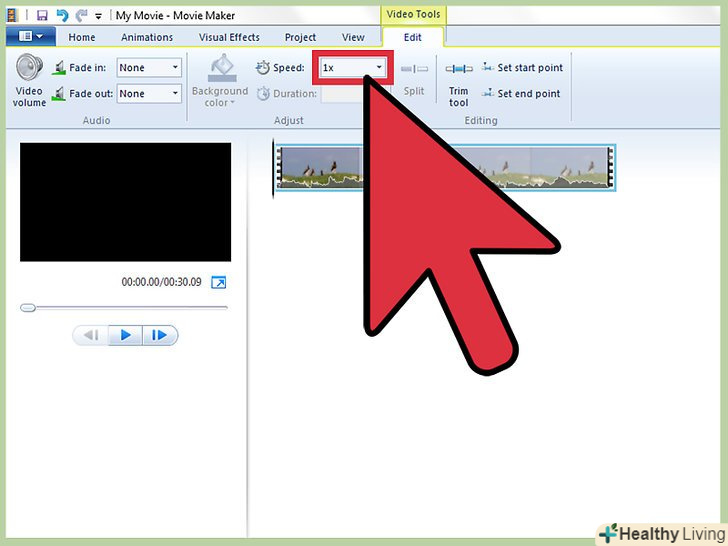The width and height of the screenshot is (728, 546).
Task: Switch to the Home tab
Action: click(x=82, y=37)
